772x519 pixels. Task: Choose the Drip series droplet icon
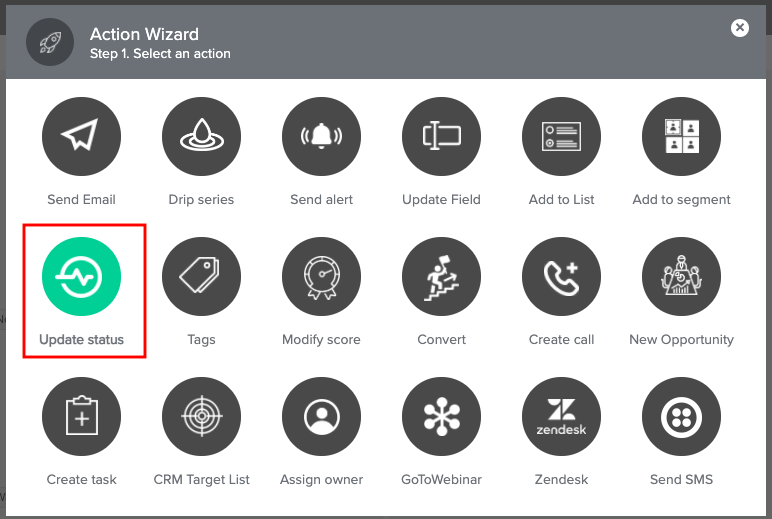click(x=201, y=136)
